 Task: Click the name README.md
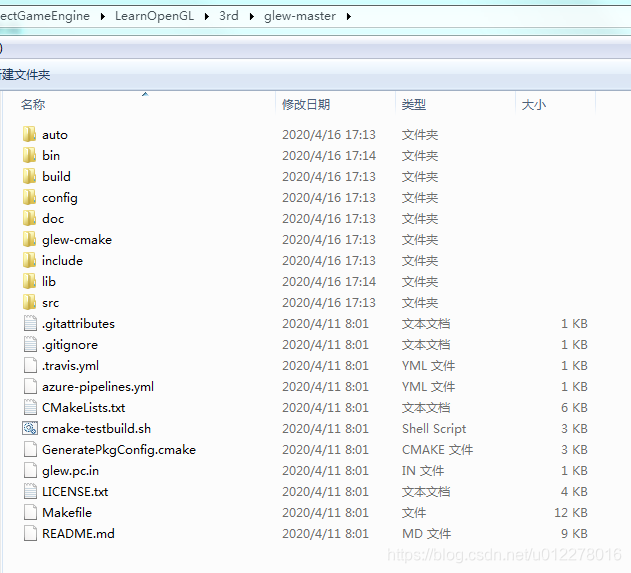78,534
